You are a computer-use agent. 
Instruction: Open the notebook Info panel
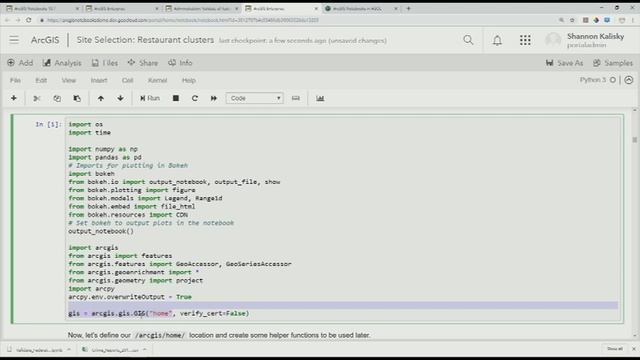click(x=180, y=63)
